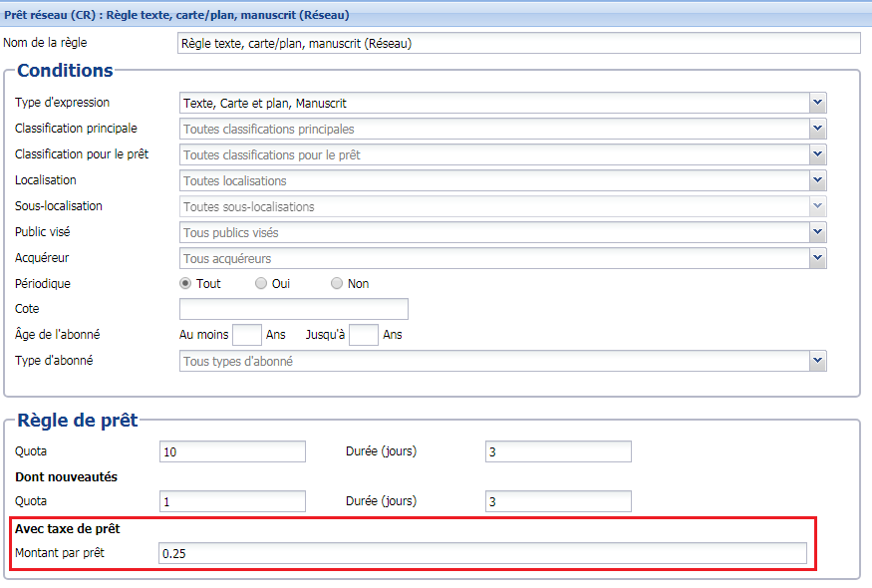Click the nouveautés Durée (jours) field
The width and height of the screenshot is (872, 588).
(557, 501)
